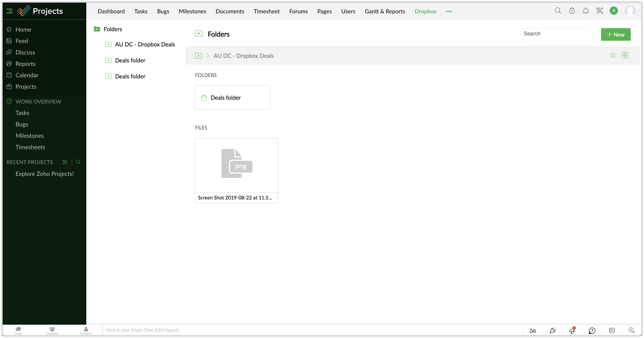Open the Screen Shot png file thumbnail
644x338 pixels.
236,165
